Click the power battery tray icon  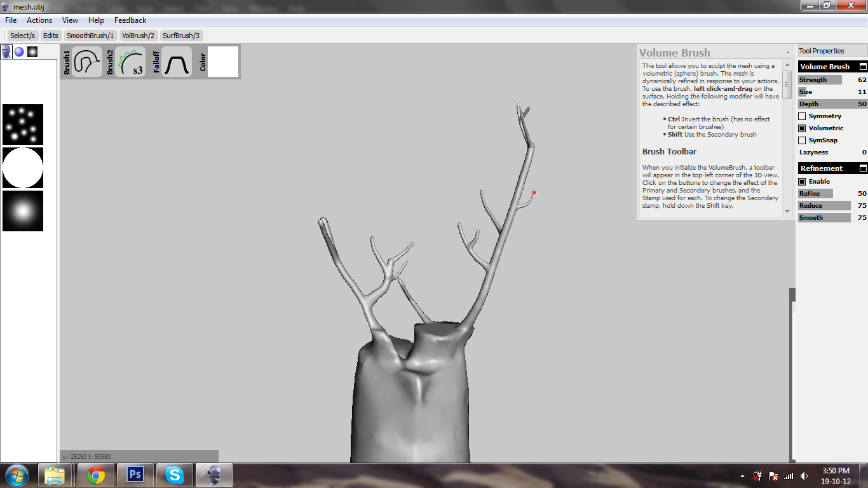757,476
